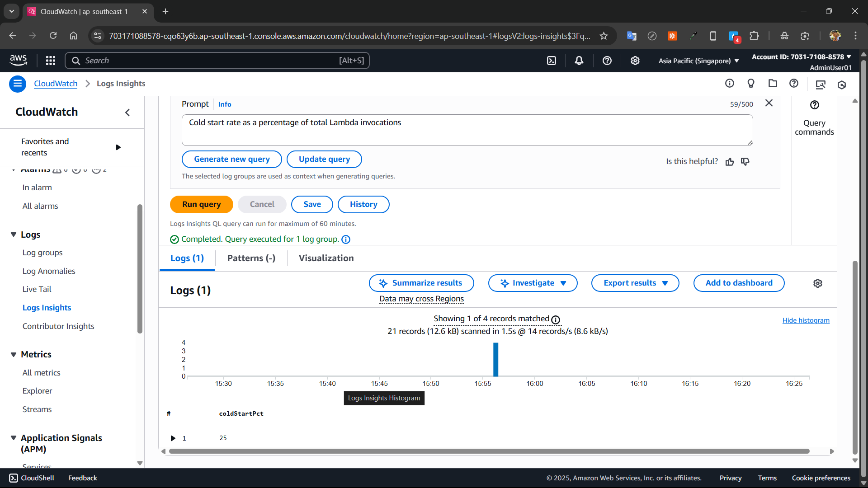Give thumbs up to generated query

pyautogui.click(x=730, y=162)
